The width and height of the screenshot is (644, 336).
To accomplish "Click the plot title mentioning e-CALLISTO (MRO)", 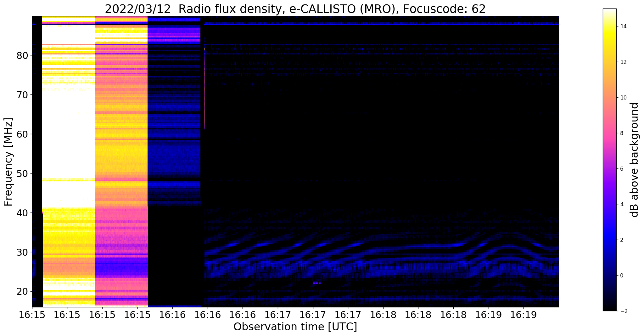I will click(295, 9).
